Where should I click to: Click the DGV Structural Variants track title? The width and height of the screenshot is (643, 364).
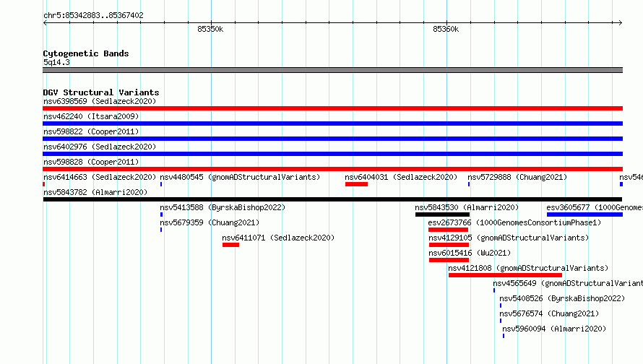click(101, 92)
